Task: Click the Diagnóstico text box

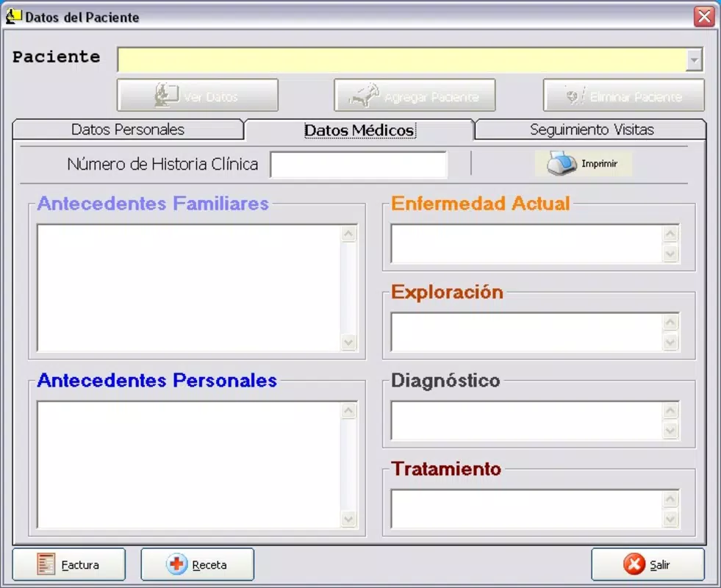Action: tap(526, 420)
